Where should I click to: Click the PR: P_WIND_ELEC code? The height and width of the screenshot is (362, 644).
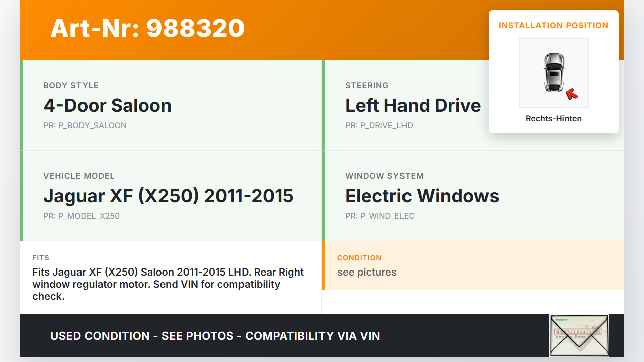379,216
